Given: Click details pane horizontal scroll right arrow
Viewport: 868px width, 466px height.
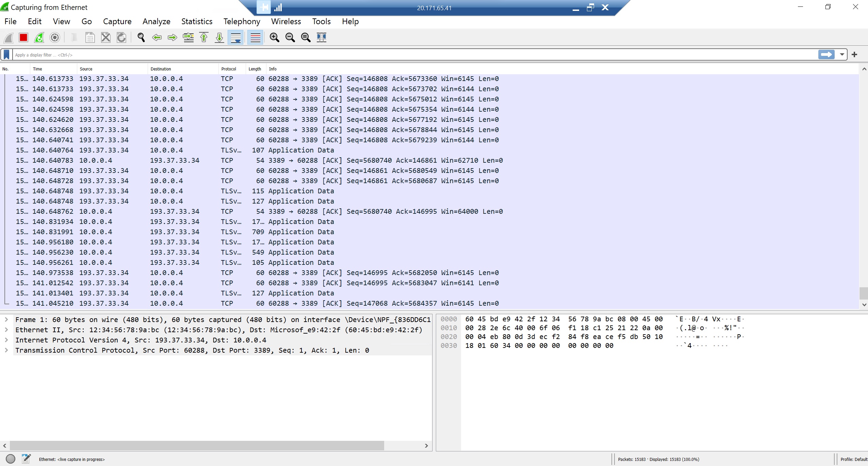Looking at the screenshot, I should click(426, 446).
